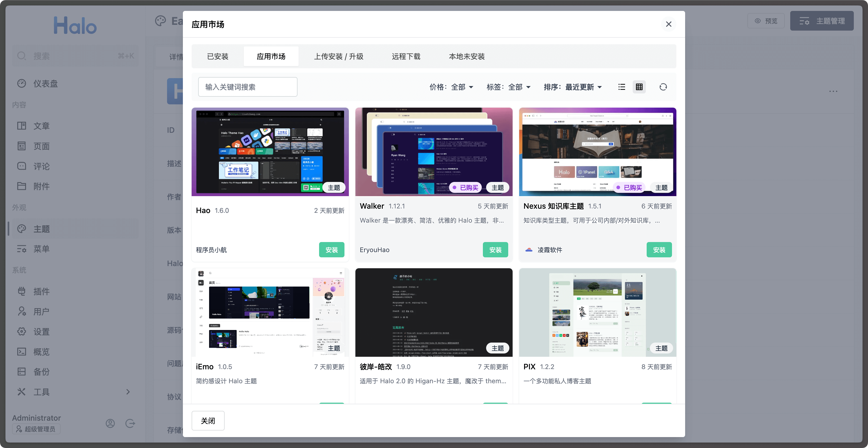868x448 pixels.
Task: Click author name 程序员小航
Action: pos(211,250)
